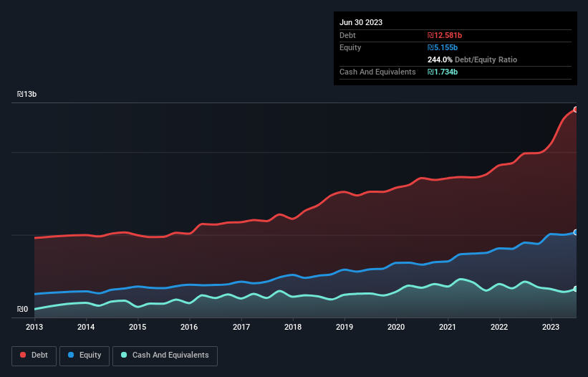Click the ₪5.155b Equity value in tooltip

(x=443, y=47)
